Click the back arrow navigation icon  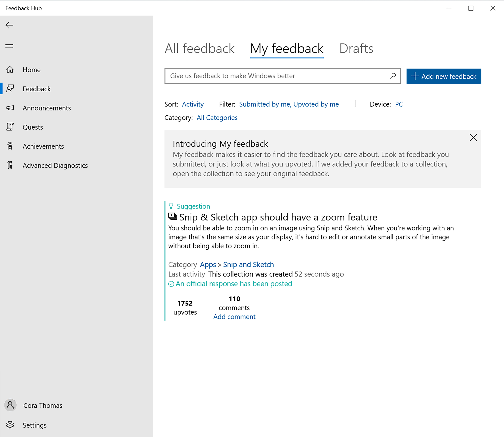[x=10, y=25]
